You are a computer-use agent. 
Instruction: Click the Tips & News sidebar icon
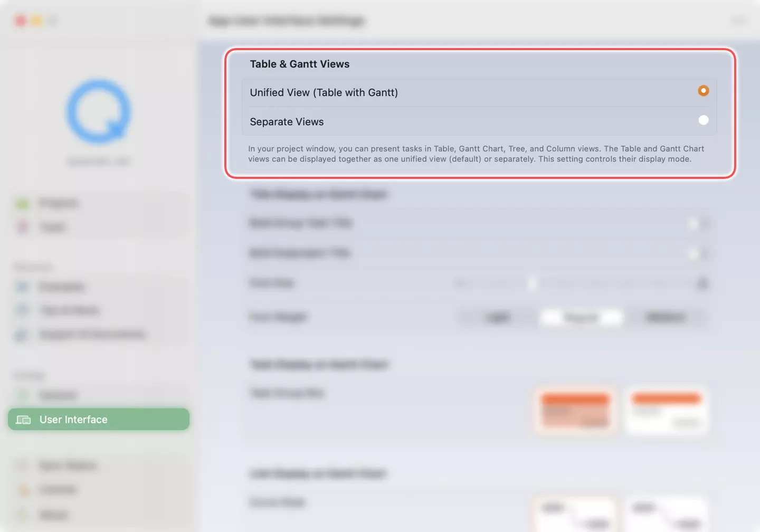click(x=23, y=310)
